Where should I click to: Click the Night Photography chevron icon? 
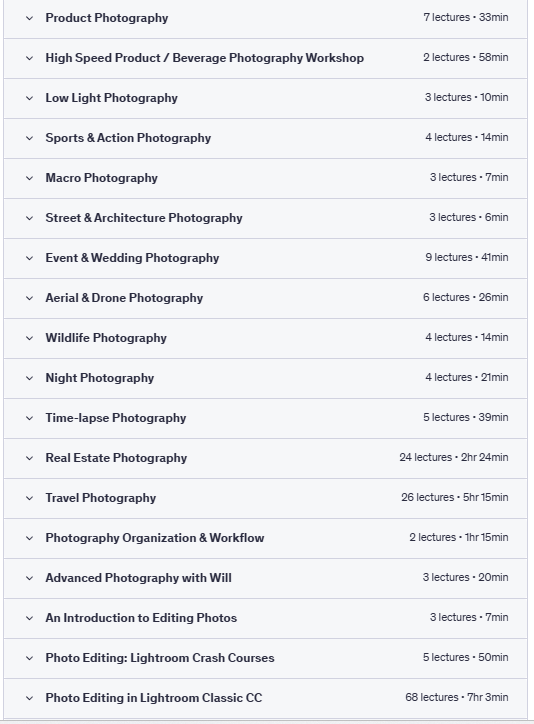[x=30, y=378]
